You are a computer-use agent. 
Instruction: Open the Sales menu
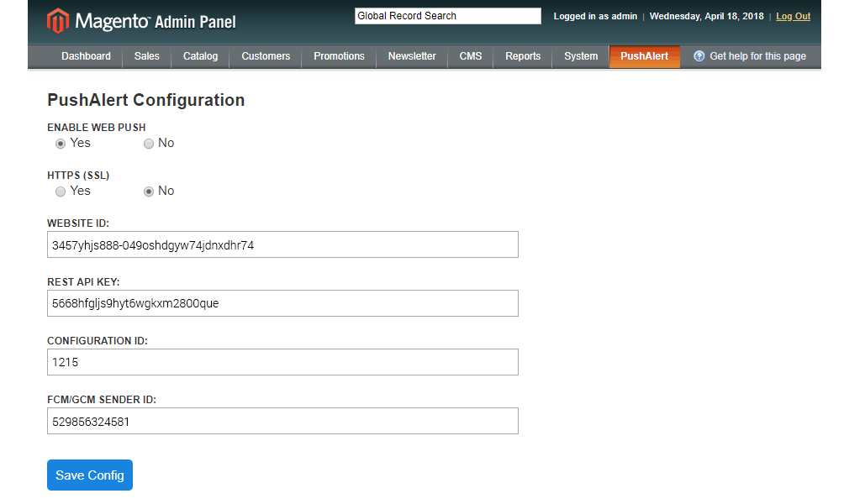(147, 56)
